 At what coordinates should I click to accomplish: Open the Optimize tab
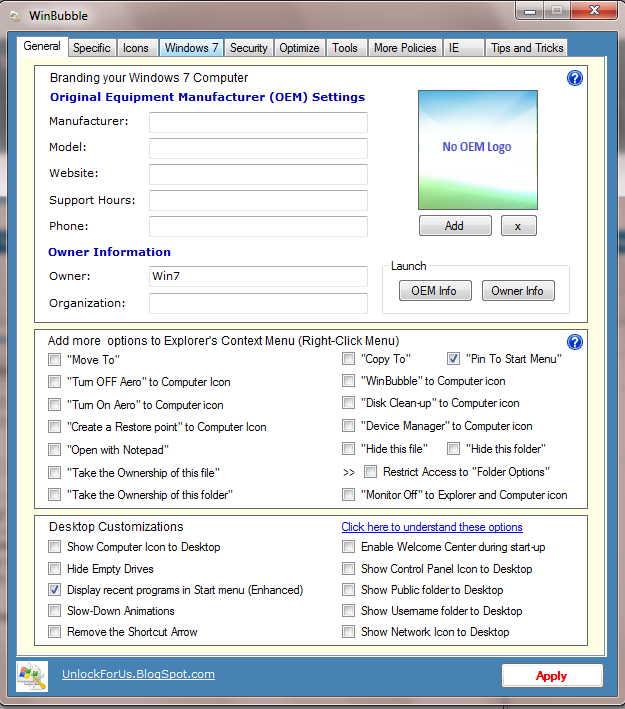point(299,48)
